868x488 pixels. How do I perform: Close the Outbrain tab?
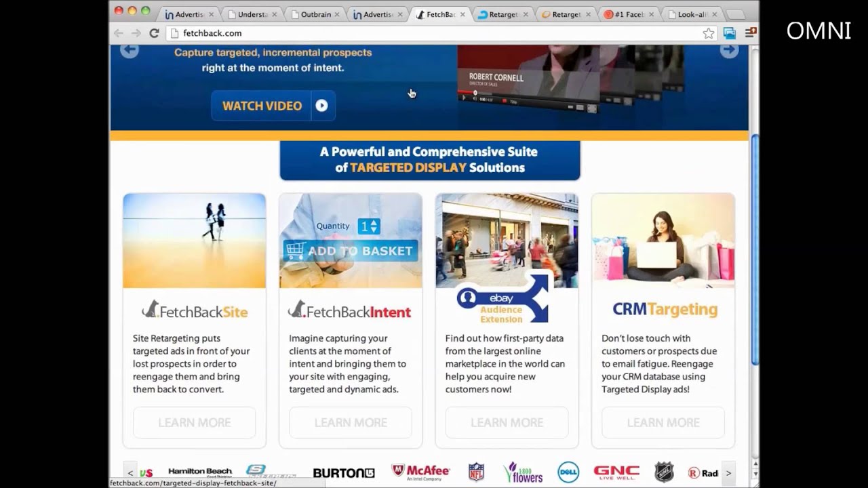tap(337, 14)
